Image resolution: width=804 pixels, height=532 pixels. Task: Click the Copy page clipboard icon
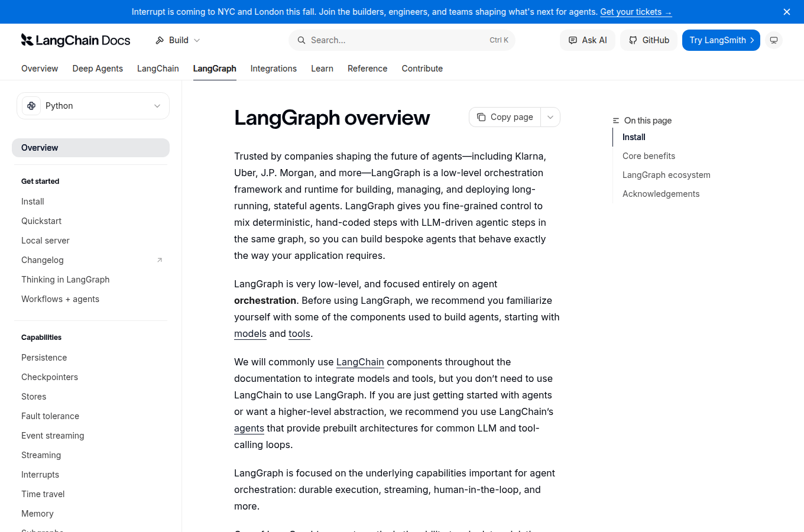pyautogui.click(x=481, y=117)
